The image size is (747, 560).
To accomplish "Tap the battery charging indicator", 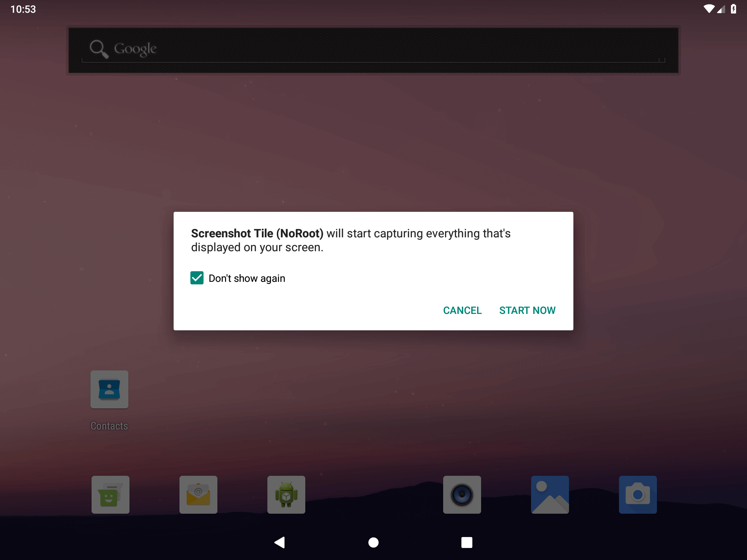I will tap(733, 9).
